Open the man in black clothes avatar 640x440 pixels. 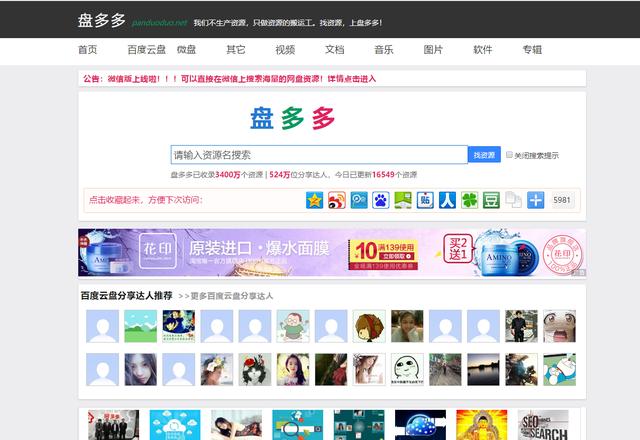pyautogui.click(x=522, y=326)
